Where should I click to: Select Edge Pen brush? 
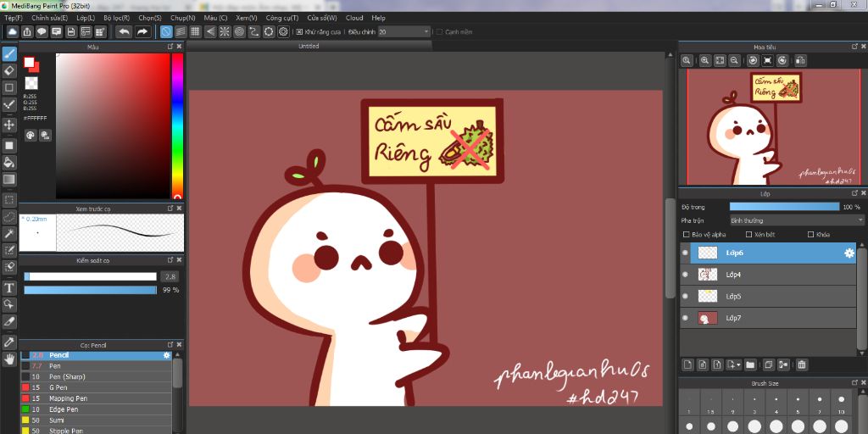[96, 409]
